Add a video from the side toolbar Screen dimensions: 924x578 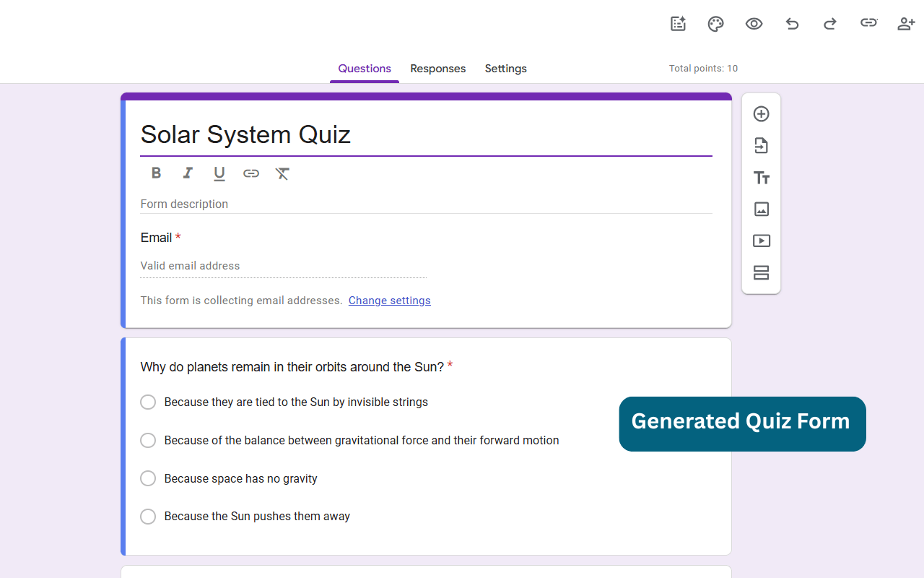[761, 241]
